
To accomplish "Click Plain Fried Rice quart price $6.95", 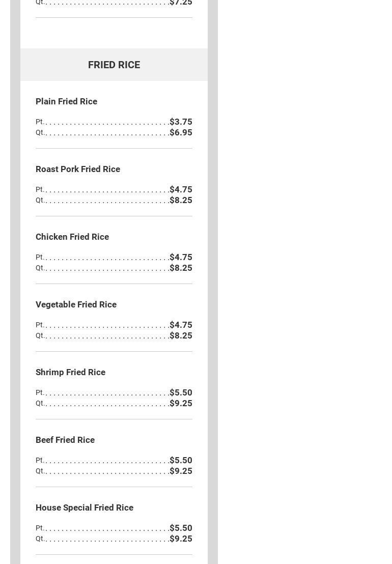I will pos(181,132).
